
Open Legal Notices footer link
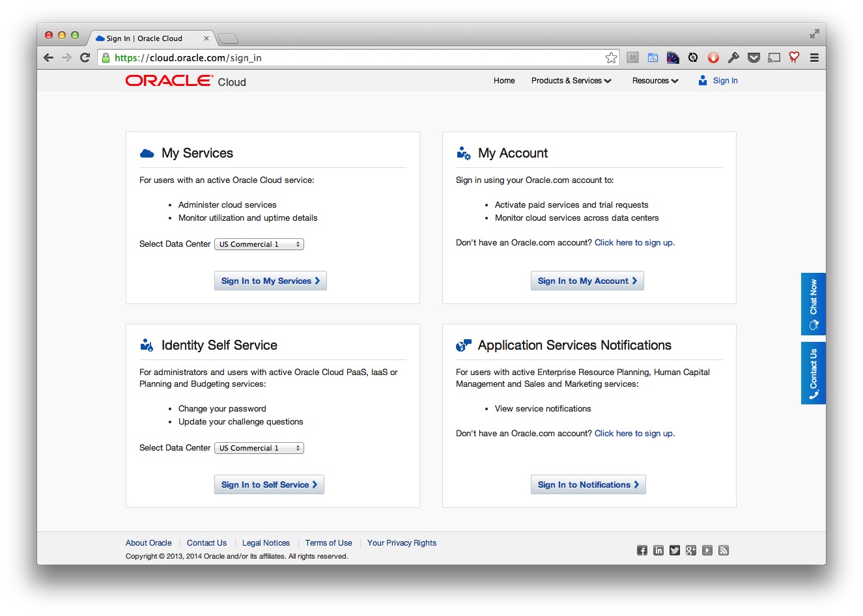point(266,543)
